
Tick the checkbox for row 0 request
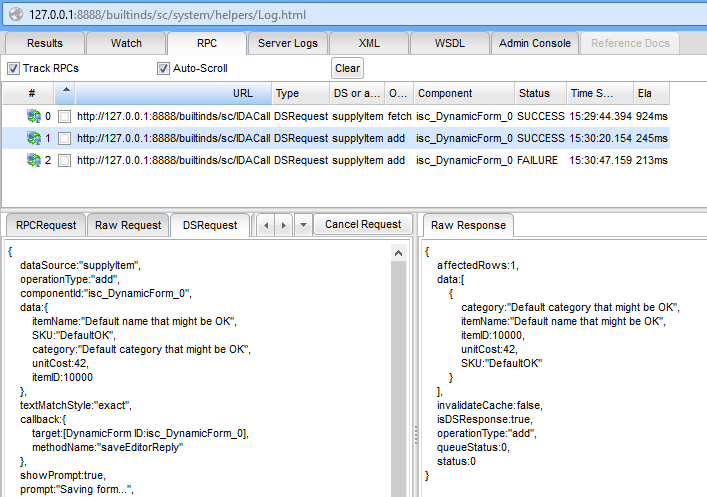tap(65, 116)
